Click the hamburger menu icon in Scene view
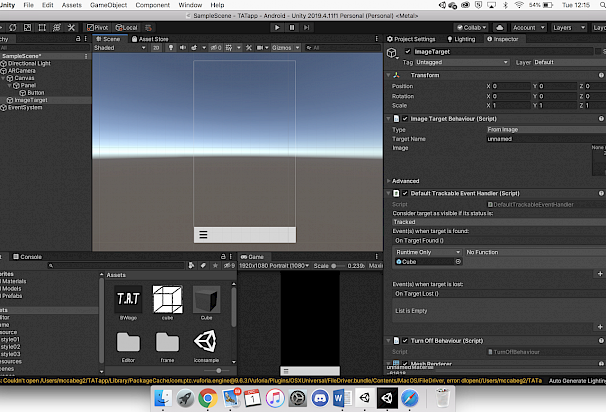This screenshot has width=606, height=412. coord(203,234)
